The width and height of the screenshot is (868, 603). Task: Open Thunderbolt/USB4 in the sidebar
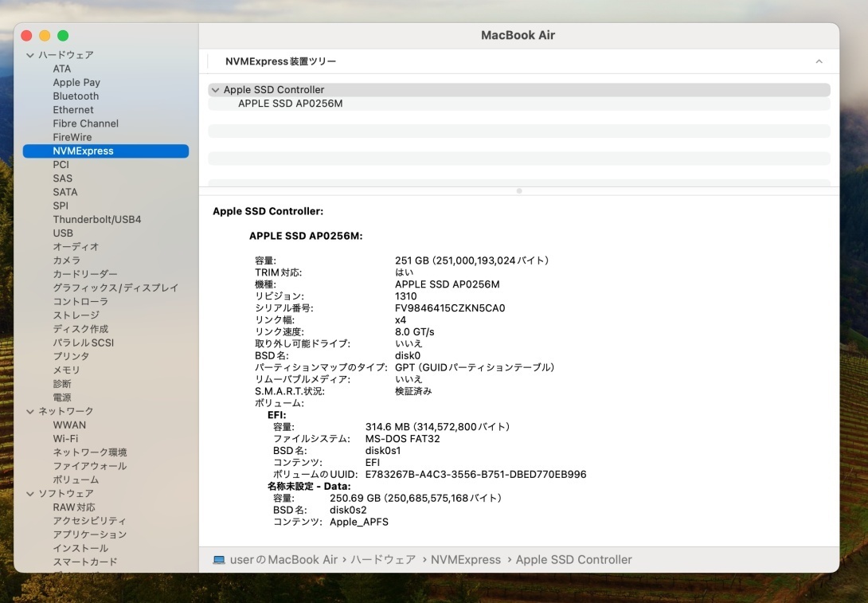tap(97, 219)
